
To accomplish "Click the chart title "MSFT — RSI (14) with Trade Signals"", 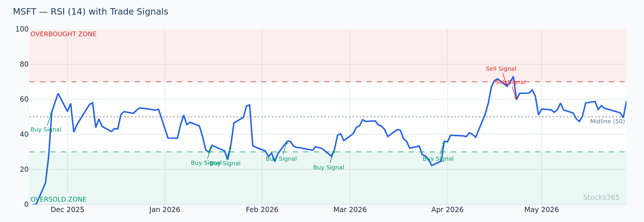I will (90, 12).
